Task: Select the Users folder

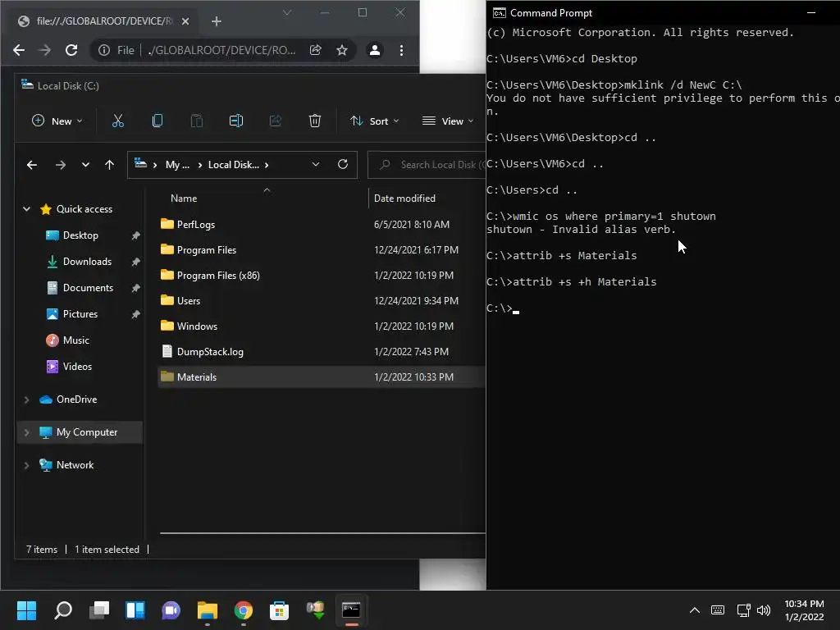Action: click(189, 301)
